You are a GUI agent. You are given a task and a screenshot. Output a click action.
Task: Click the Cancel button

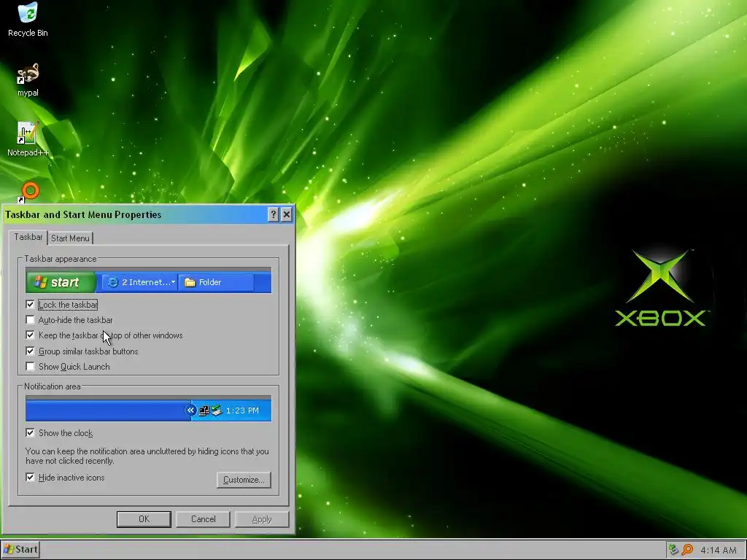pos(203,519)
